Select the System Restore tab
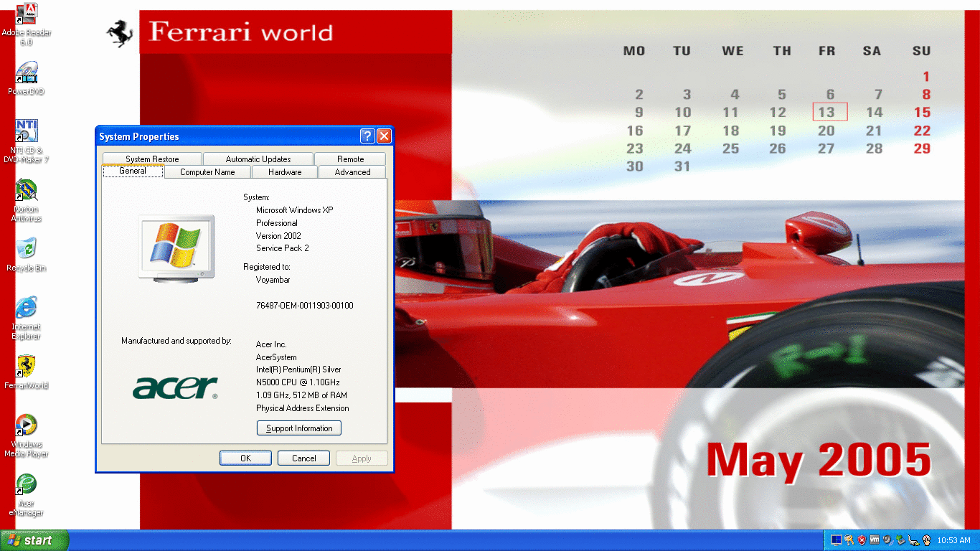Viewport: 980px width, 551px height. pyautogui.click(x=152, y=159)
